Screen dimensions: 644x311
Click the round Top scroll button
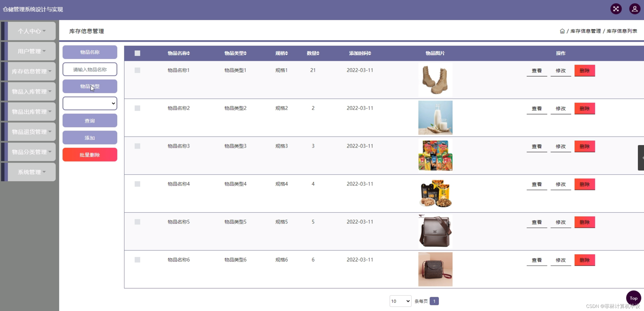click(633, 298)
